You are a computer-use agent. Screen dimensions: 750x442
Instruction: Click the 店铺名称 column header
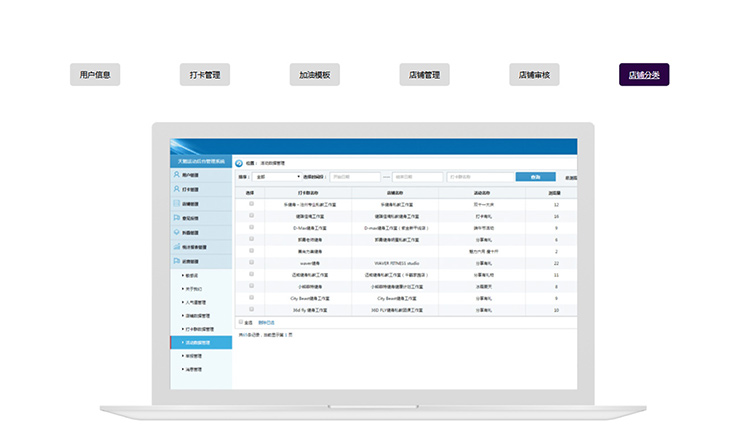pyautogui.click(x=395, y=193)
